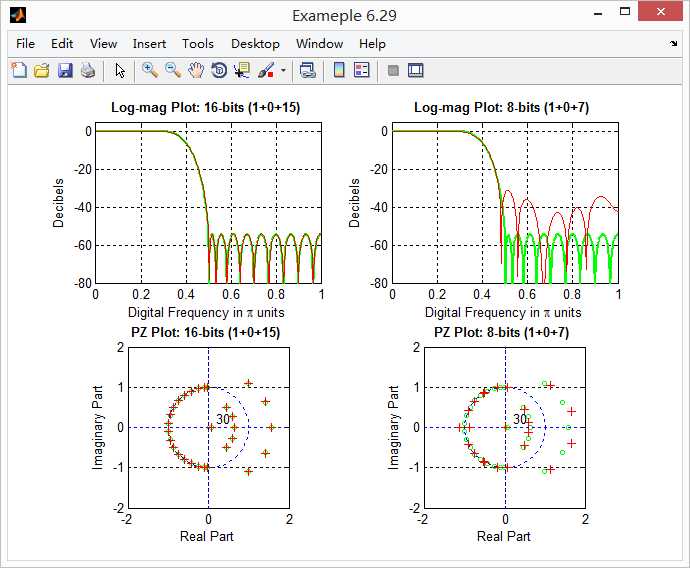This screenshot has height=568, width=690.
Task: Open the Desktop menu
Action: point(255,44)
